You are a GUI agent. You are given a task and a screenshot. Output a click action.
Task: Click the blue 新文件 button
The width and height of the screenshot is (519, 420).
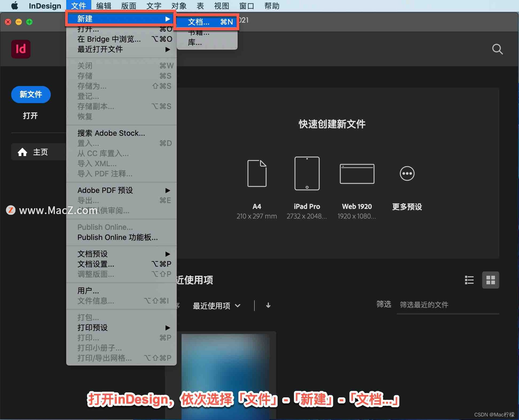pyautogui.click(x=31, y=94)
